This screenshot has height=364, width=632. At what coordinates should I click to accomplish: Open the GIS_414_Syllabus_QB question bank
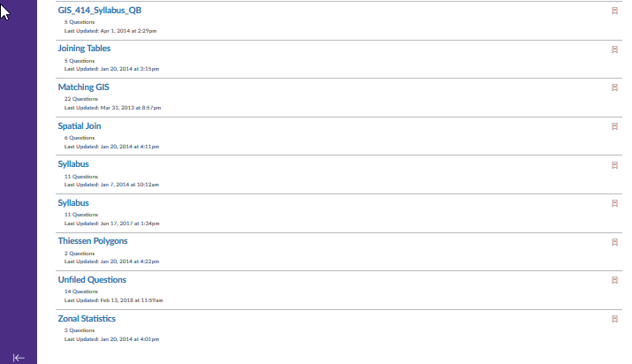point(99,10)
